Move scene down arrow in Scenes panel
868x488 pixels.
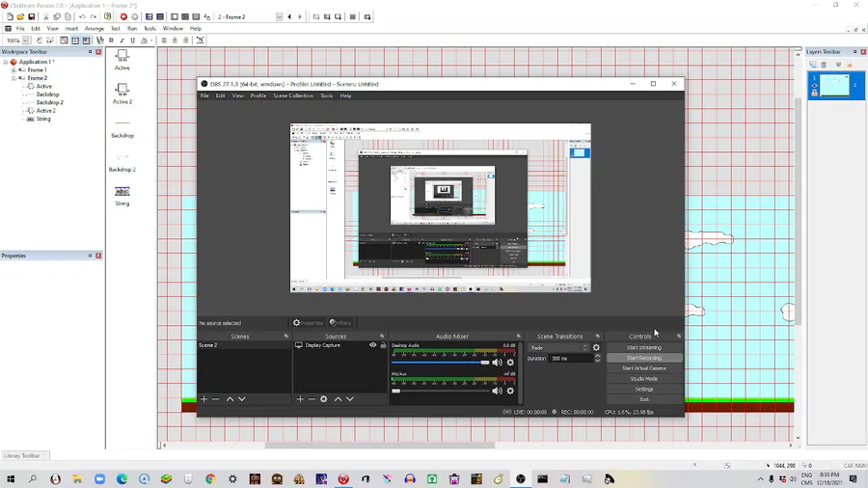tap(242, 399)
